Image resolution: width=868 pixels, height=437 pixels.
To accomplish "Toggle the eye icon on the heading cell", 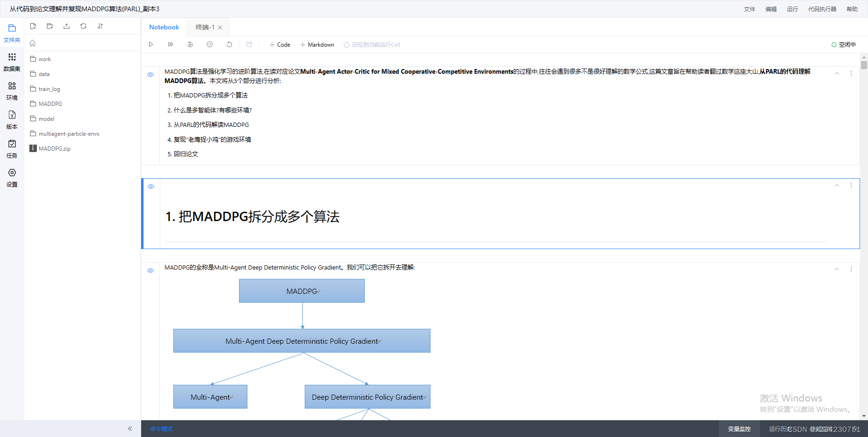I will 150,187.
